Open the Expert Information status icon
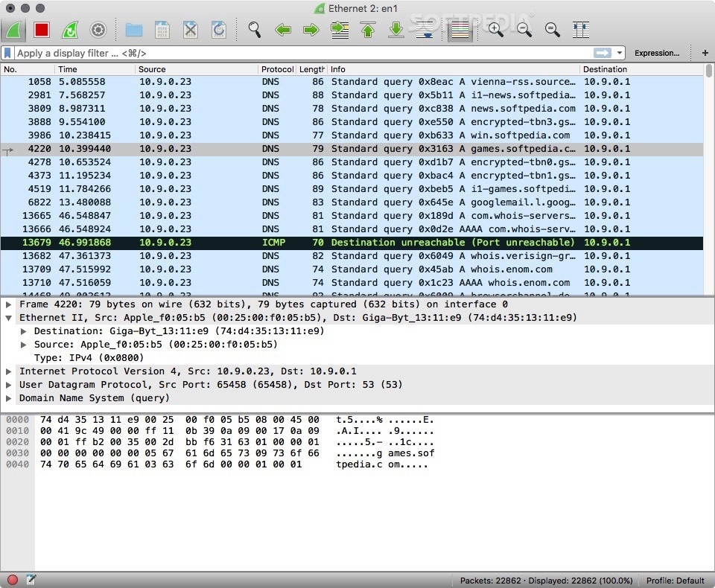 click(11, 580)
